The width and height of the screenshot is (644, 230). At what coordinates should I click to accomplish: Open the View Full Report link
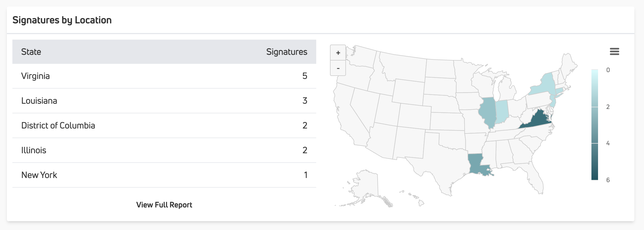164,205
